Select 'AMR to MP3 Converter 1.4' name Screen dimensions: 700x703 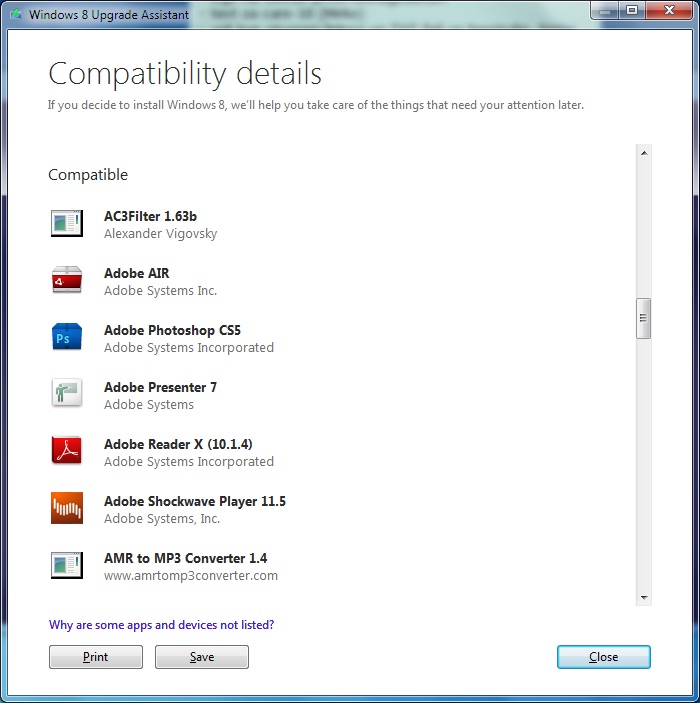186,558
